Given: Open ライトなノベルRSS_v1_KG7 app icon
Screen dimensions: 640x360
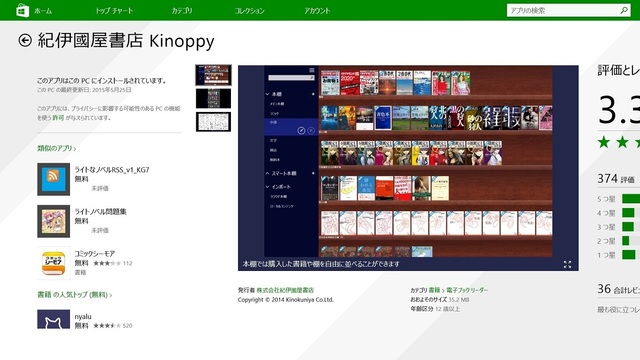Looking at the screenshot, I should (x=53, y=179).
